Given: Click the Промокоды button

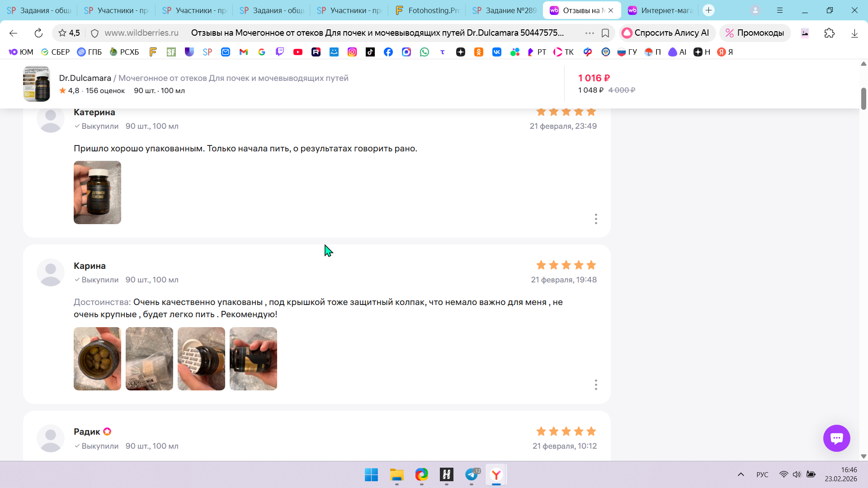Looking at the screenshot, I should [x=755, y=33].
